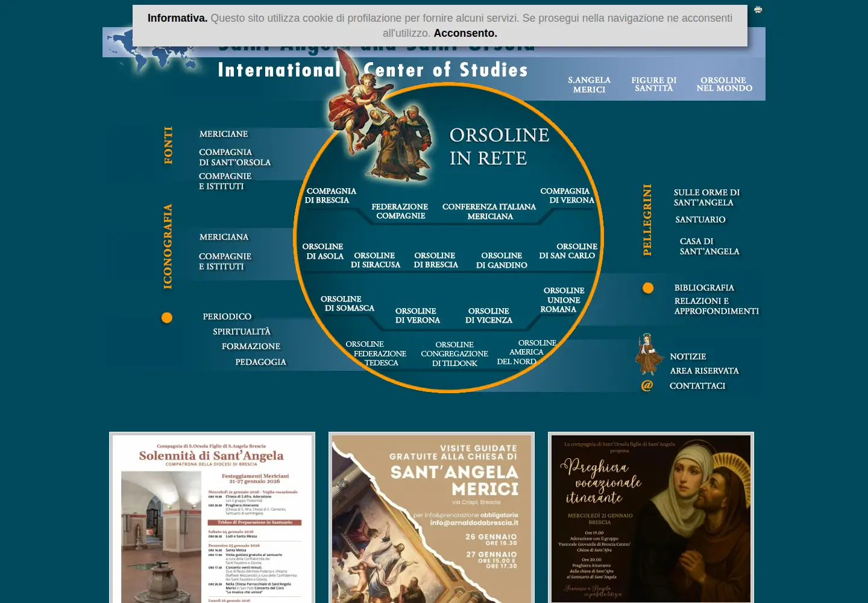Image resolution: width=868 pixels, height=603 pixels.
Task: Select Orsoline di Somasca
Action: coord(347,303)
